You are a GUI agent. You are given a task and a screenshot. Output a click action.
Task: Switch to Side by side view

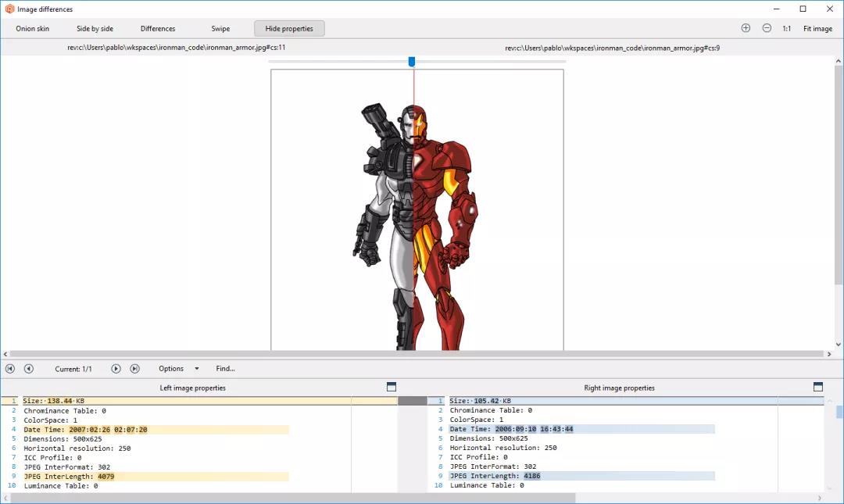pos(95,29)
